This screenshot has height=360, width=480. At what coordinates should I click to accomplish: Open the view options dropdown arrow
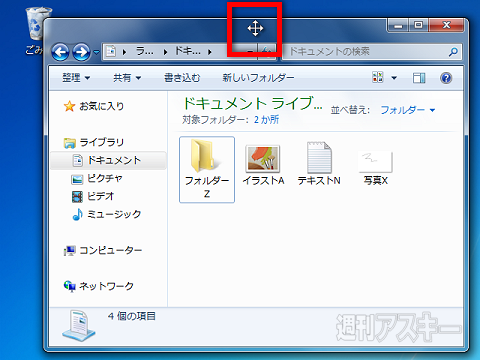[394, 78]
